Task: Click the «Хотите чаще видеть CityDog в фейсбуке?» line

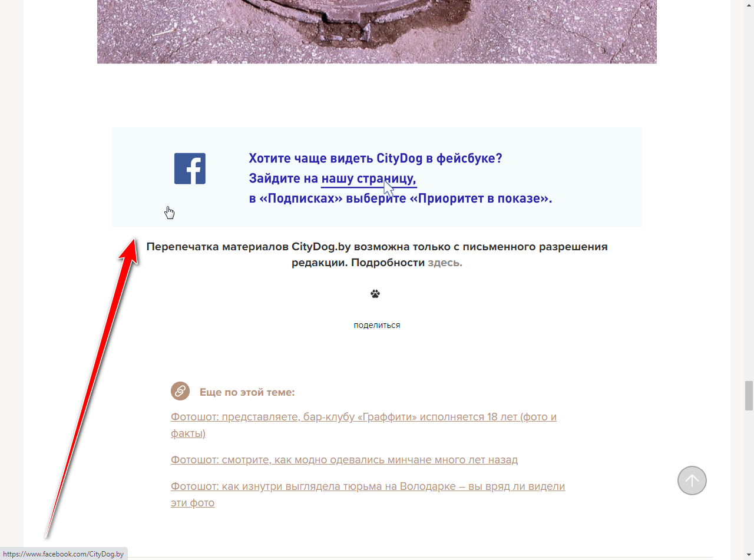Action: coord(375,158)
